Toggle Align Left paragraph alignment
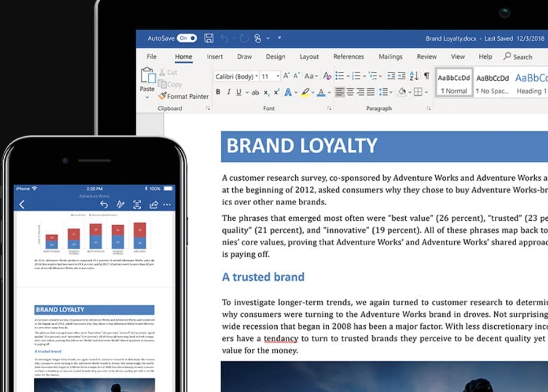548x392 pixels. coord(339,92)
